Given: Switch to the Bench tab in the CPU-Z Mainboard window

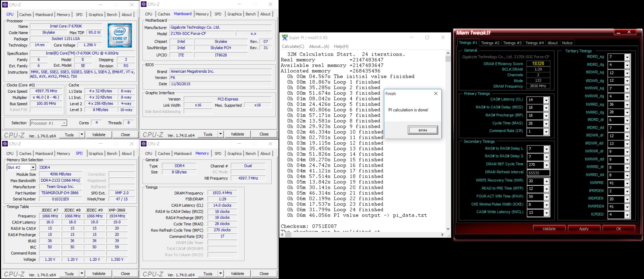Looking at the screenshot, I should tap(251, 14).
